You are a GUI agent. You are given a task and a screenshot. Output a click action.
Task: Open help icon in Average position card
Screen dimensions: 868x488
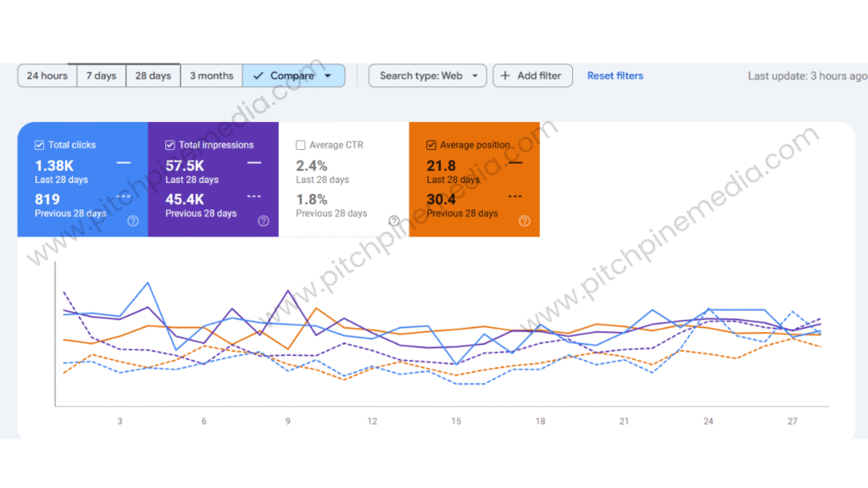click(x=524, y=221)
